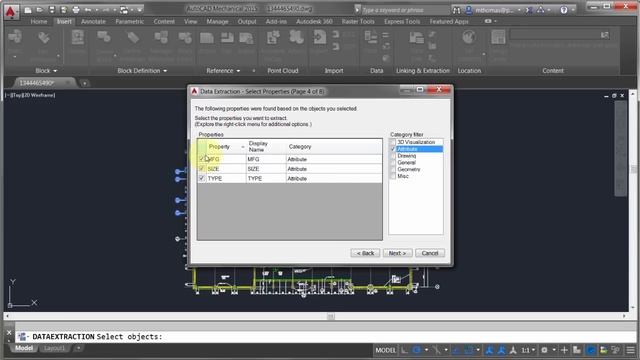This screenshot has height=360, width=640.
Task: Click the Redo arrow icon
Action: pyautogui.click(x=106, y=10)
